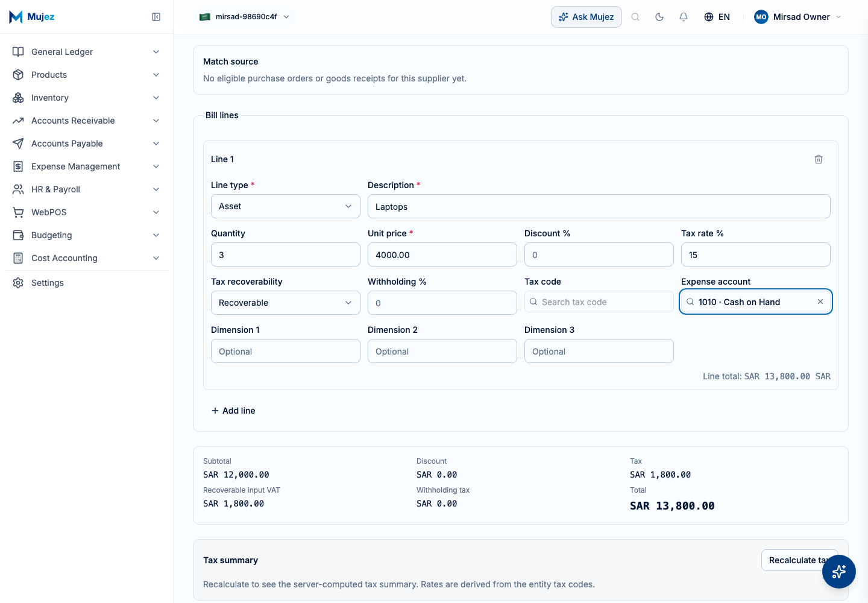The image size is (868, 603).
Task: Click Add line button
Action: coord(233,411)
